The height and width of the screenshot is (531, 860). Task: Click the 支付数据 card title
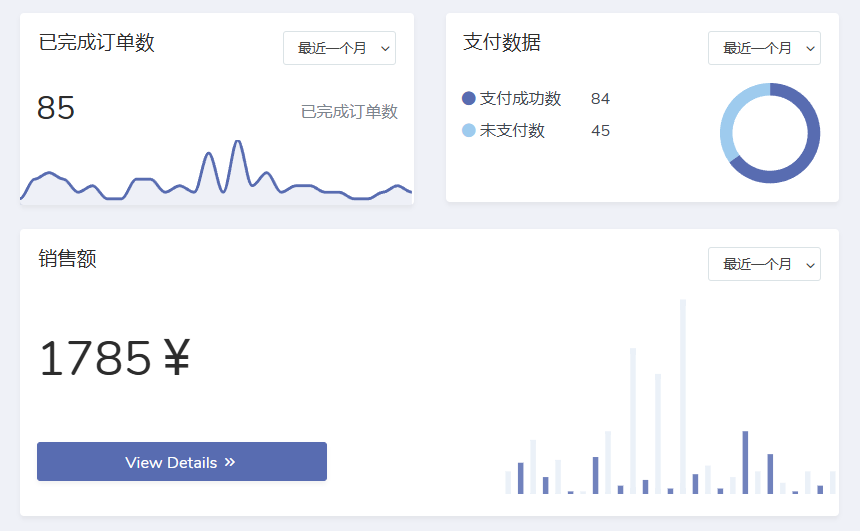[x=502, y=43]
